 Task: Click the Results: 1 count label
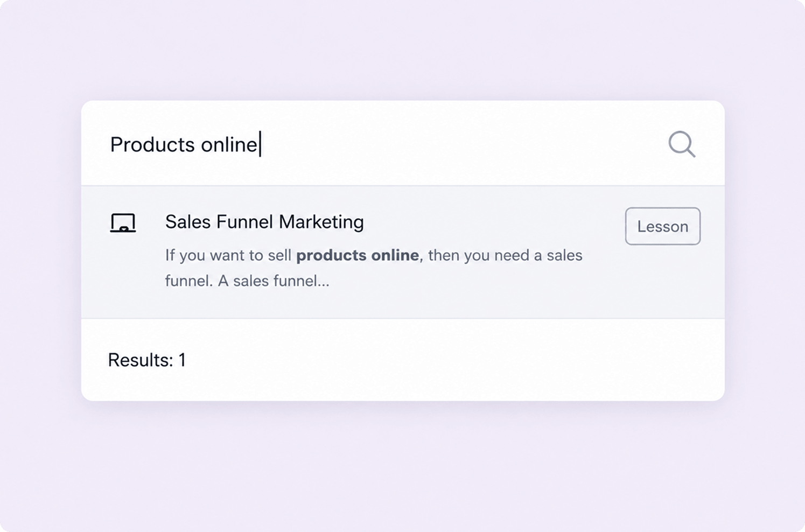[x=146, y=360]
